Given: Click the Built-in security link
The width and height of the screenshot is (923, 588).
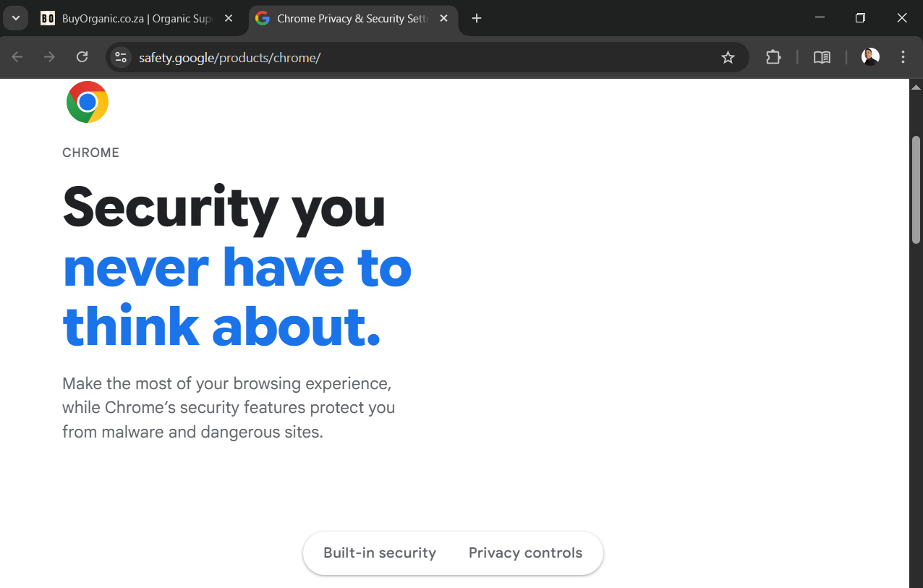Looking at the screenshot, I should pyautogui.click(x=379, y=553).
